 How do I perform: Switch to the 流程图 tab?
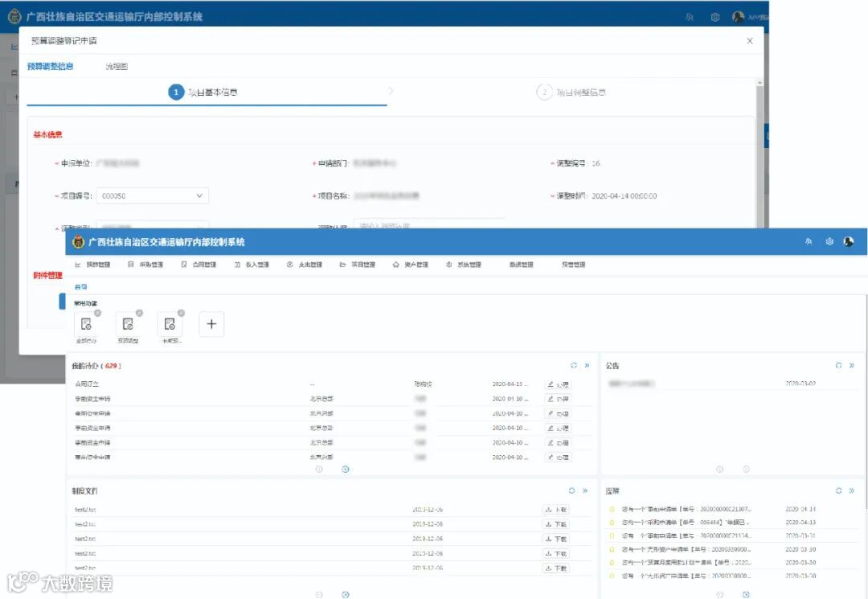click(x=117, y=67)
